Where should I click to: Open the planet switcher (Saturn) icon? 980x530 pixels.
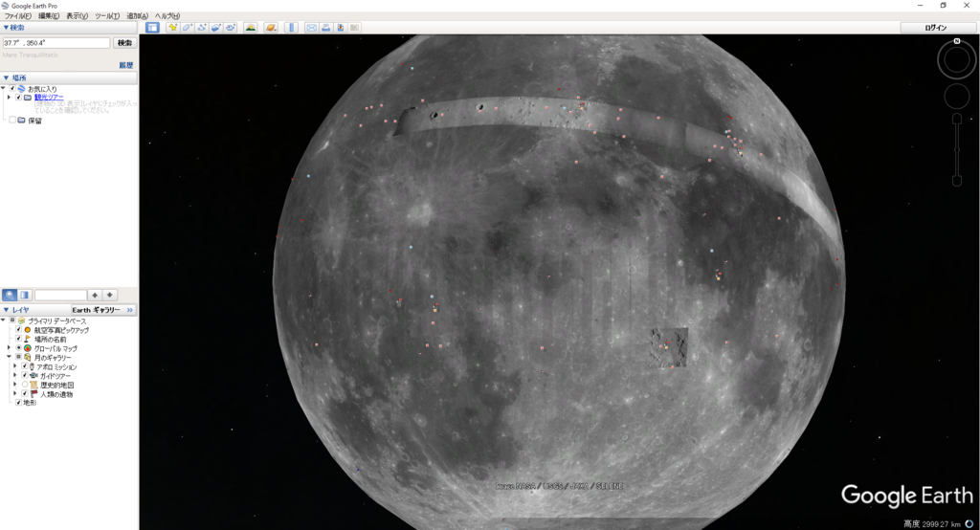[x=271, y=28]
